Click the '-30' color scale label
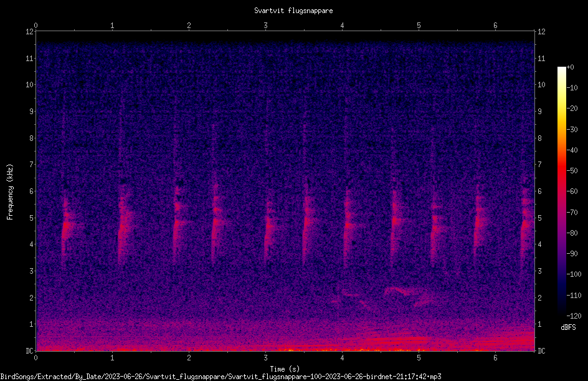 [x=572, y=130]
